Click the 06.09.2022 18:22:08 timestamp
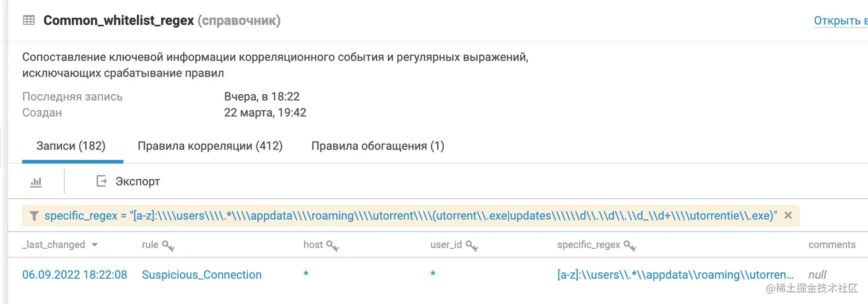The height and width of the screenshot is (304, 868). (x=75, y=275)
